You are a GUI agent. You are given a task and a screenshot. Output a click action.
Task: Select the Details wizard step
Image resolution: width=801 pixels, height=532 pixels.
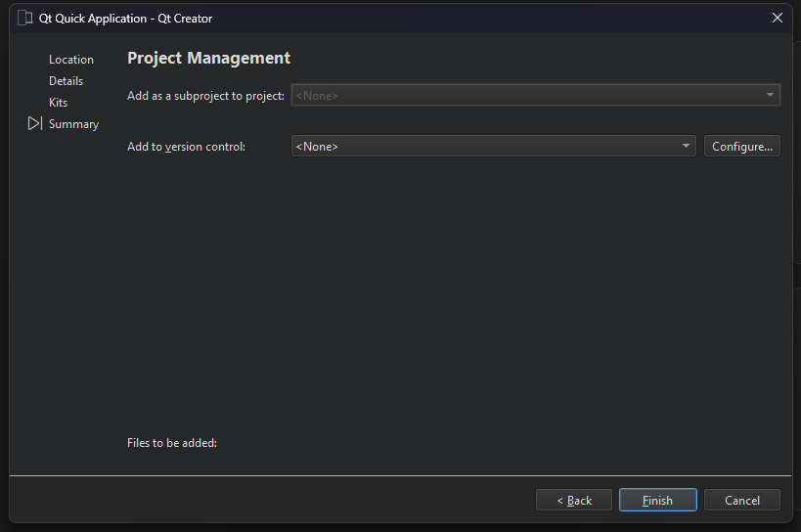click(x=66, y=81)
